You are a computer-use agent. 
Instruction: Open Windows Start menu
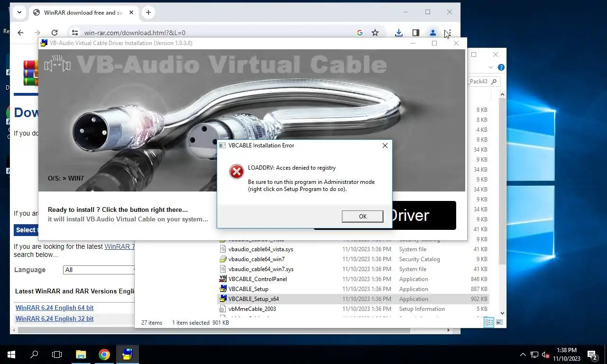tap(11, 355)
